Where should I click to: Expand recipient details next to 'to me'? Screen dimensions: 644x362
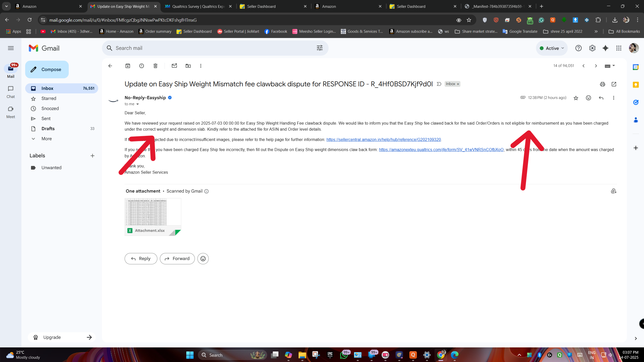(137, 104)
